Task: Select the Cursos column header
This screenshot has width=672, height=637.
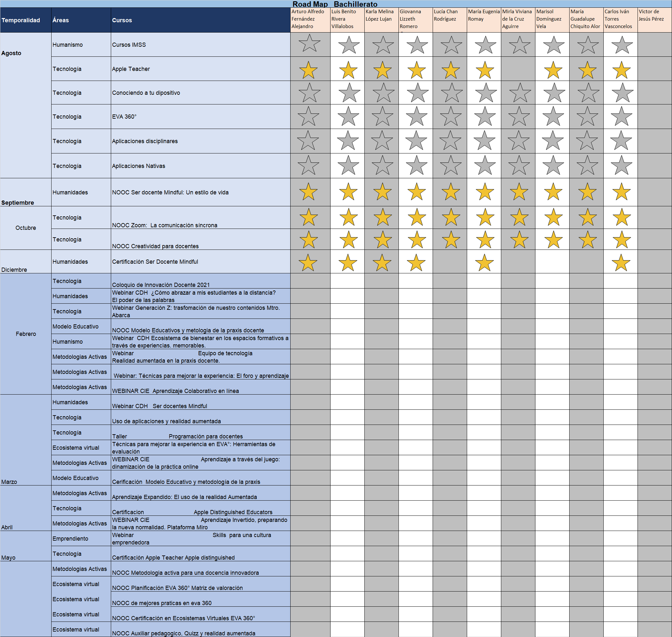Action: (x=201, y=20)
